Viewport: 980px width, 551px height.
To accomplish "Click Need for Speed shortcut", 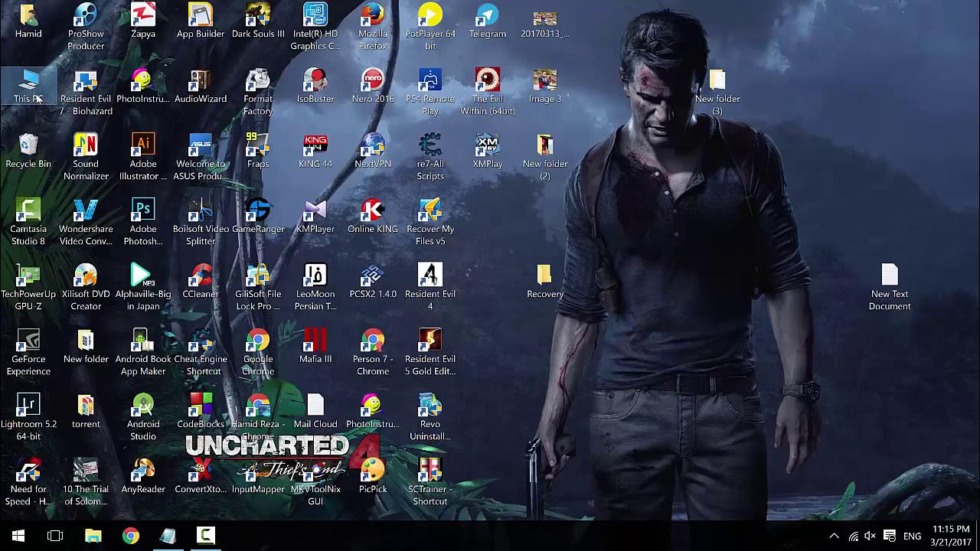I will tap(28, 481).
